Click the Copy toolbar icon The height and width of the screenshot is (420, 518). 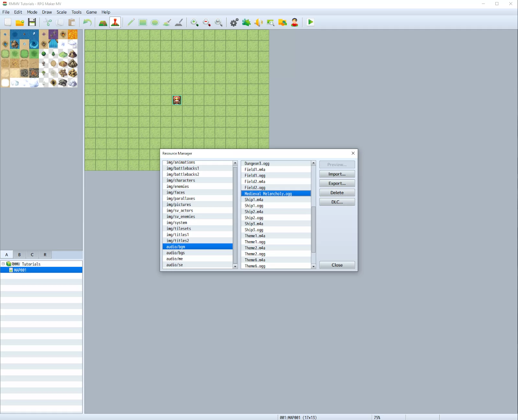coord(60,22)
